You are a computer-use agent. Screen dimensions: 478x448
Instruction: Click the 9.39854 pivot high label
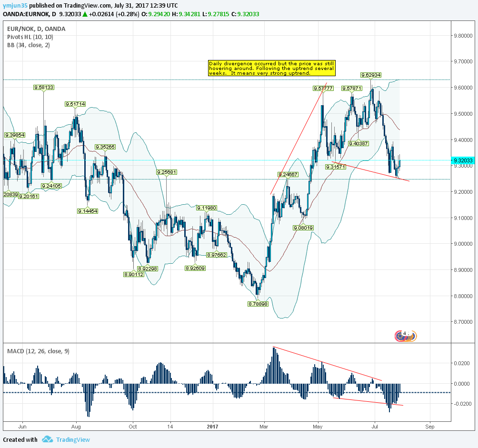pyautogui.click(x=15, y=135)
